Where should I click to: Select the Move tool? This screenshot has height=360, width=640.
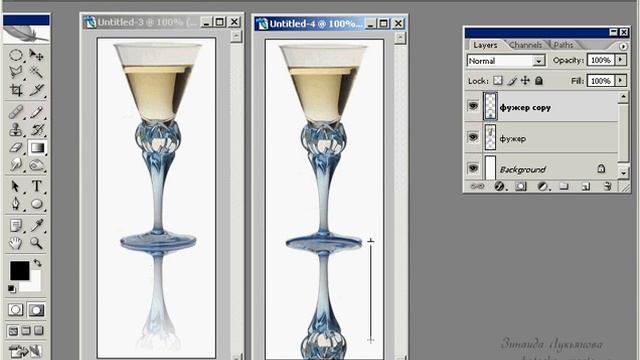click(36, 55)
